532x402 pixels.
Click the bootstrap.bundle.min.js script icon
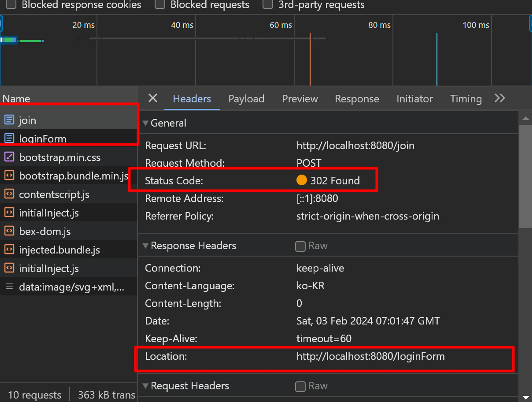9,175
